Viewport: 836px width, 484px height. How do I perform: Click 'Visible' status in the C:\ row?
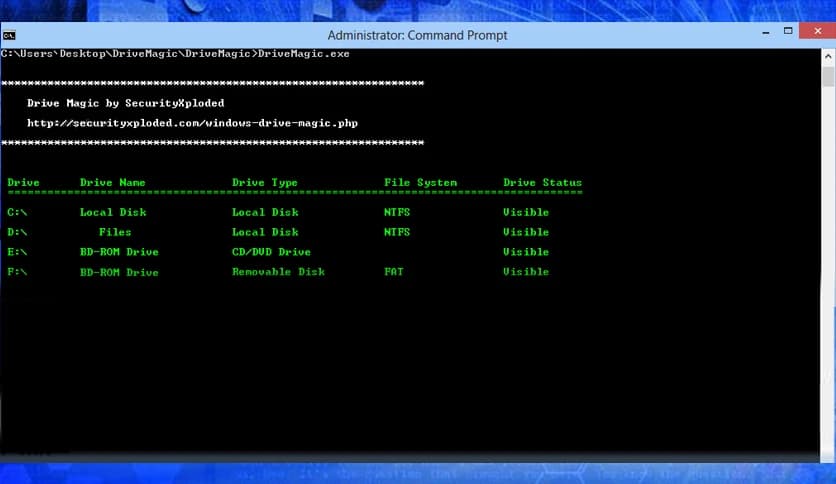pyautogui.click(x=526, y=212)
